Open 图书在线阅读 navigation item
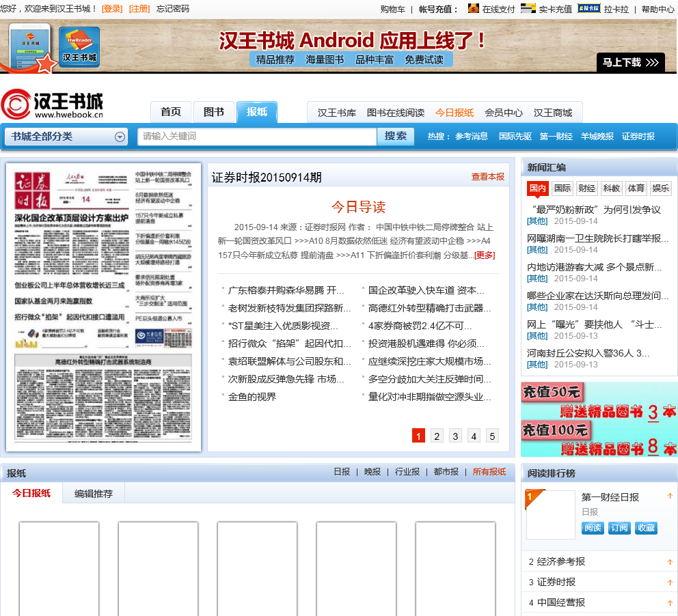Image resolution: width=678 pixels, height=616 pixels. (396, 113)
